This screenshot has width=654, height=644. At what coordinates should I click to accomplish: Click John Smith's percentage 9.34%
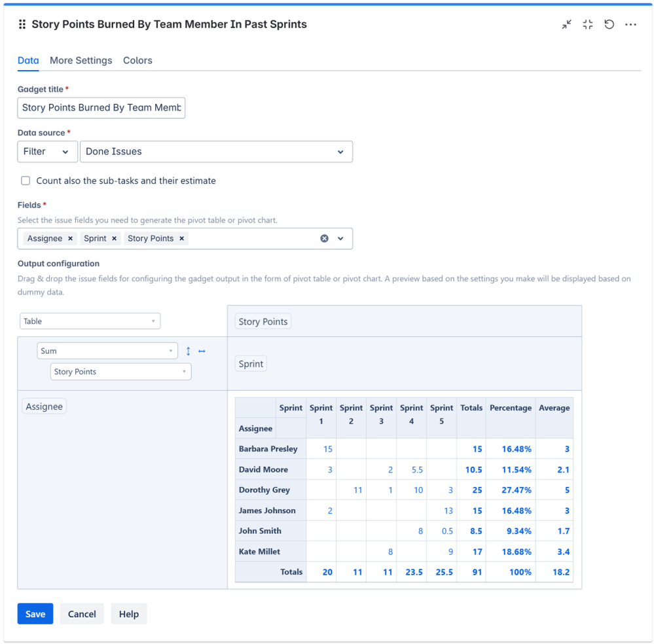[x=519, y=531]
